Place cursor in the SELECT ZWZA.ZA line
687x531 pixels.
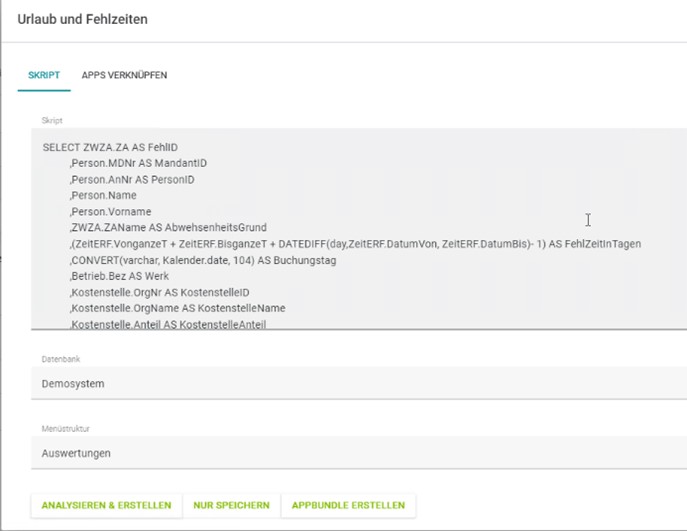[109, 147]
